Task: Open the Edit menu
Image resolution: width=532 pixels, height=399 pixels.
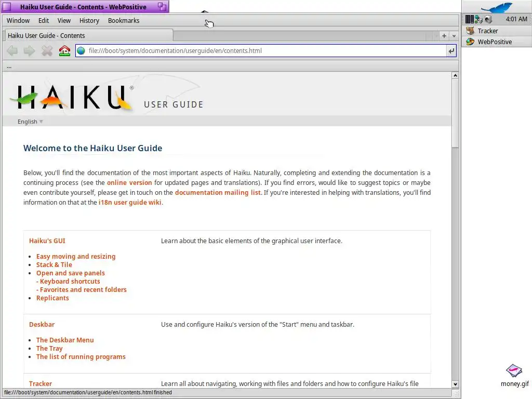Action: click(44, 21)
